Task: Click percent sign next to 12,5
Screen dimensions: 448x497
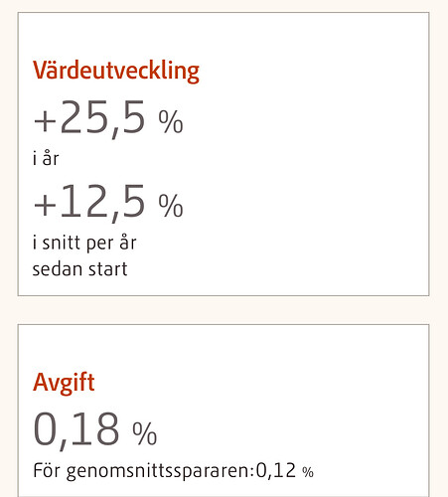Action: [171, 206]
